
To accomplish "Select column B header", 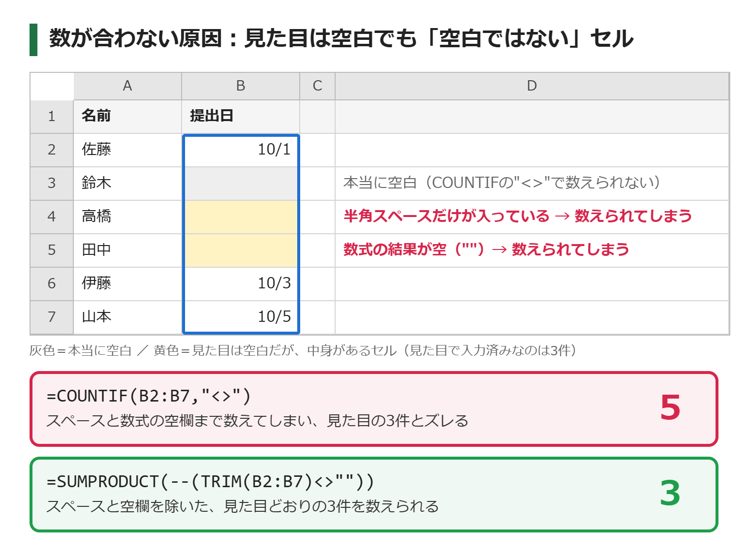I will 241,86.
